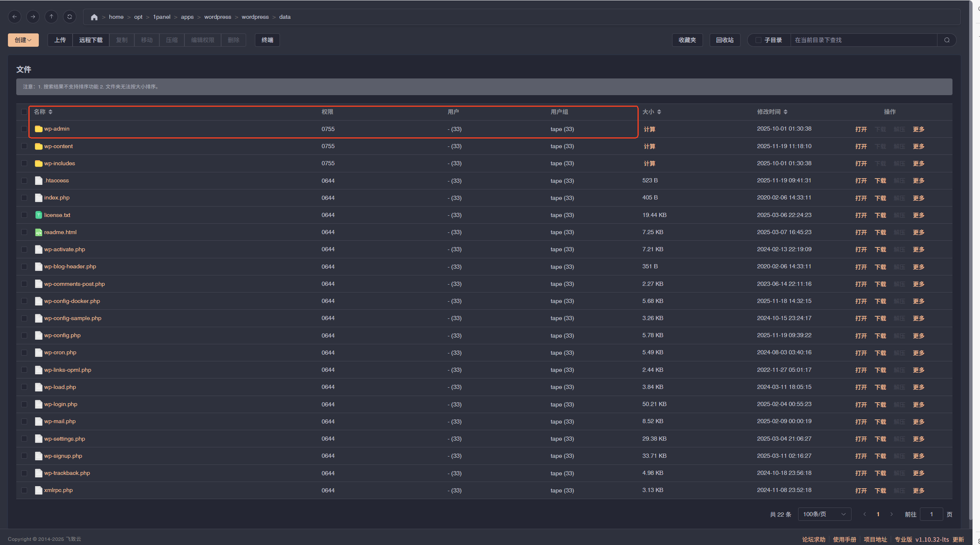Click the search magnifier icon
Viewport: 980px width, 545px height.
click(x=947, y=40)
